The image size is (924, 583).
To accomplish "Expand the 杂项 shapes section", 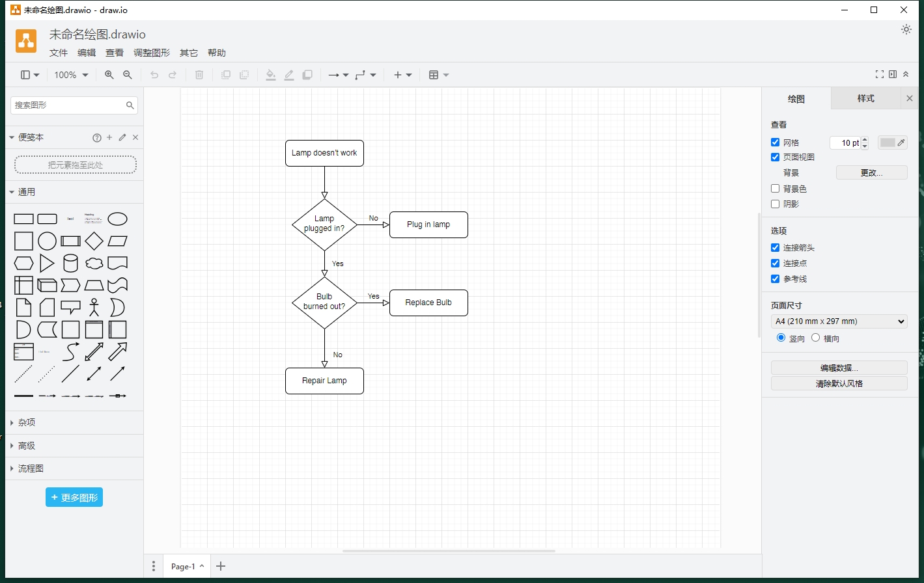I will point(74,422).
